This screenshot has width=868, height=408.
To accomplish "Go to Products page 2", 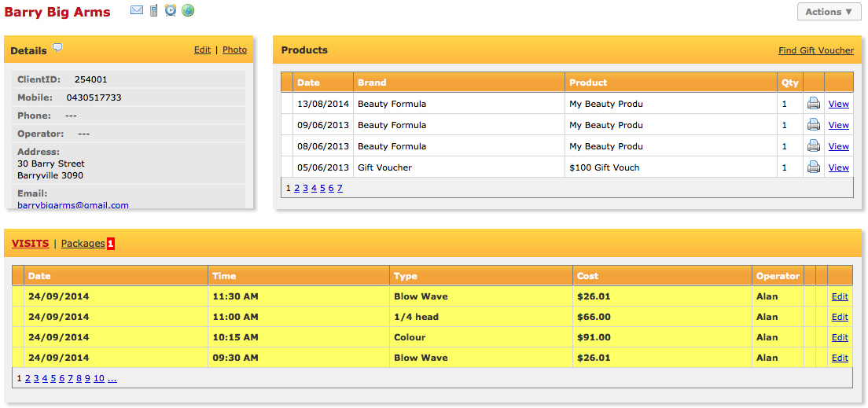I will [x=296, y=188].
